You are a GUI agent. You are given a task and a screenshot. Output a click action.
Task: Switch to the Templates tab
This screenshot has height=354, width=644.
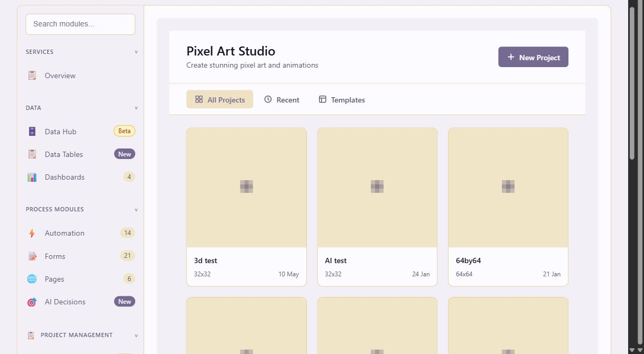(x=342, y=99)
